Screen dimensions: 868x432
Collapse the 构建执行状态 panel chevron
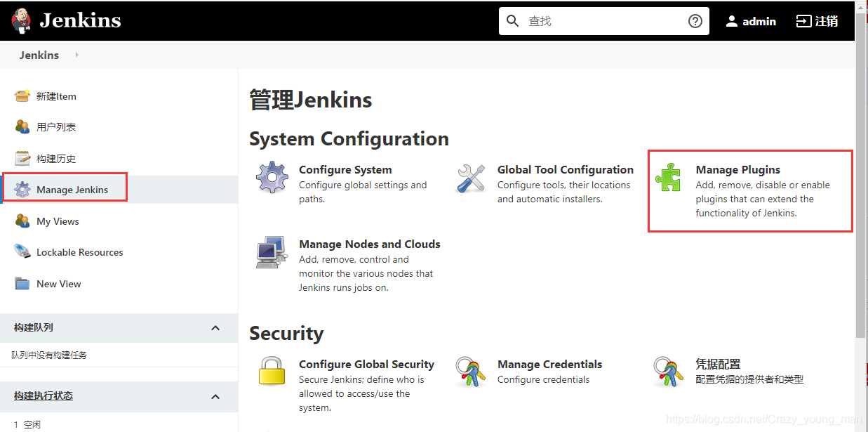(215, 397)
